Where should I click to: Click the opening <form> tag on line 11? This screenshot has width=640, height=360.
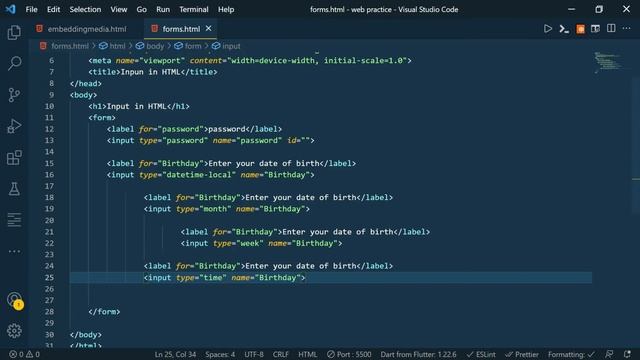click(102, 118)
